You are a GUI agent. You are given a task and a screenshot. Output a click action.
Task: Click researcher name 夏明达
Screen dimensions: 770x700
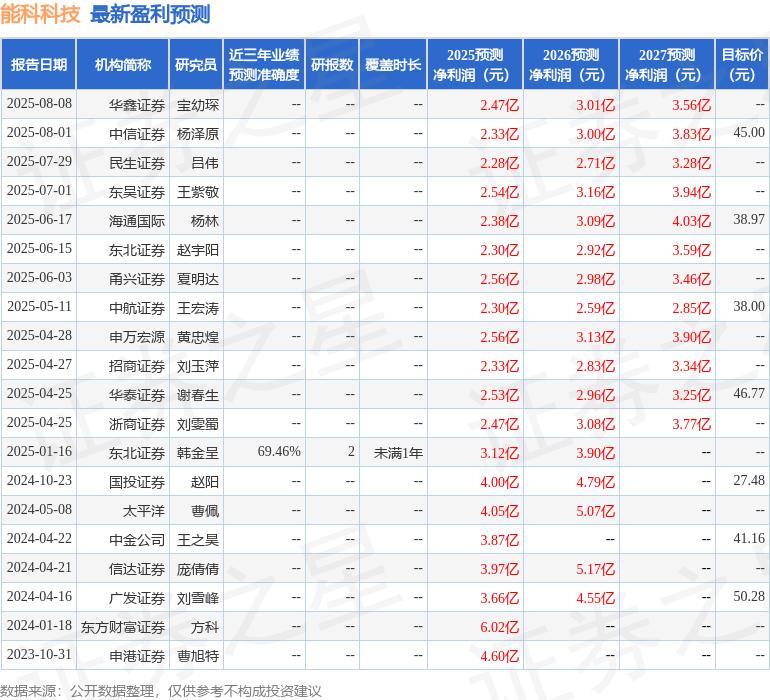click(197, 279)
